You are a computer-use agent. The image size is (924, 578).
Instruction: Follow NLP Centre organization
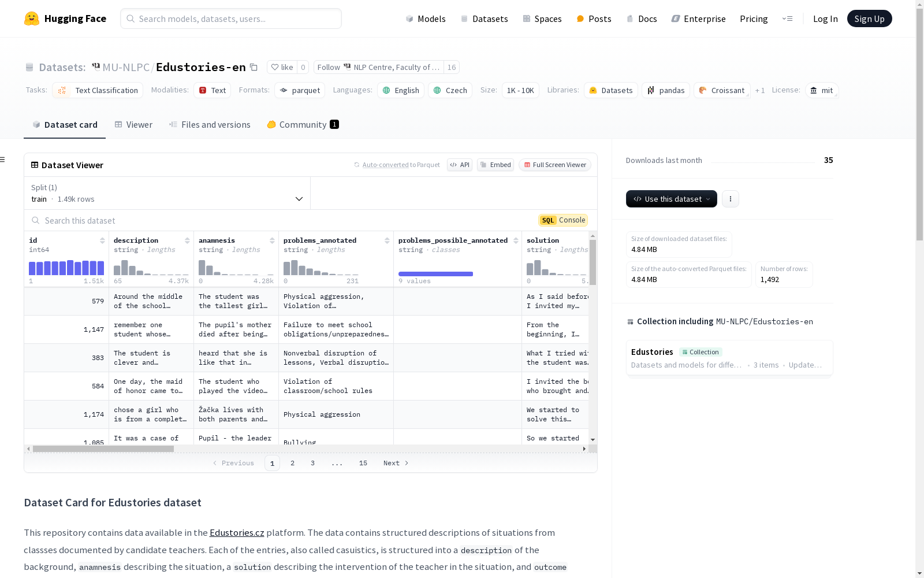click(x=379, y=67)
